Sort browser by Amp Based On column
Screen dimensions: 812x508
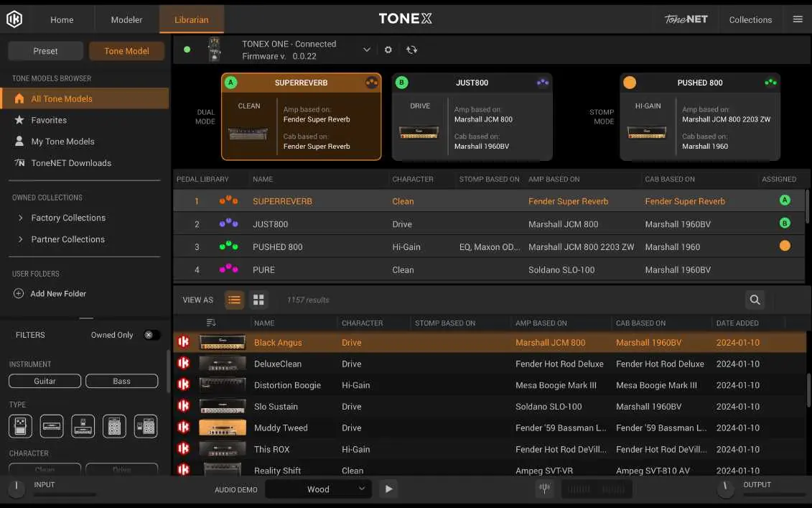tap(541, 323)
